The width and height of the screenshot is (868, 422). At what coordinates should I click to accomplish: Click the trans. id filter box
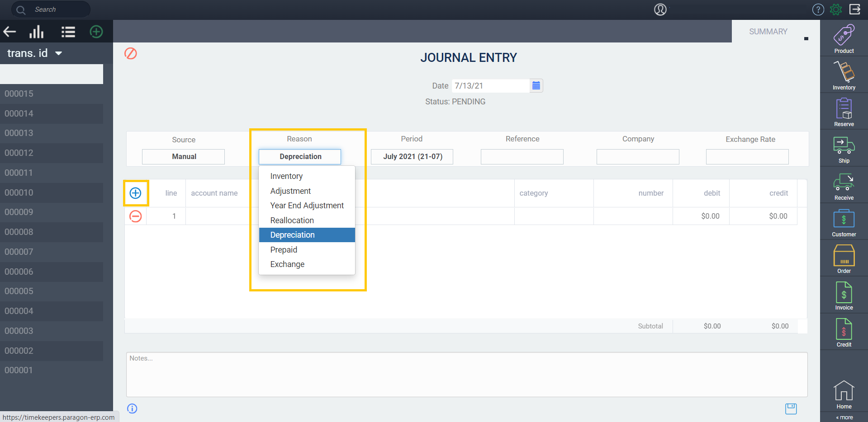click(52, 74)
